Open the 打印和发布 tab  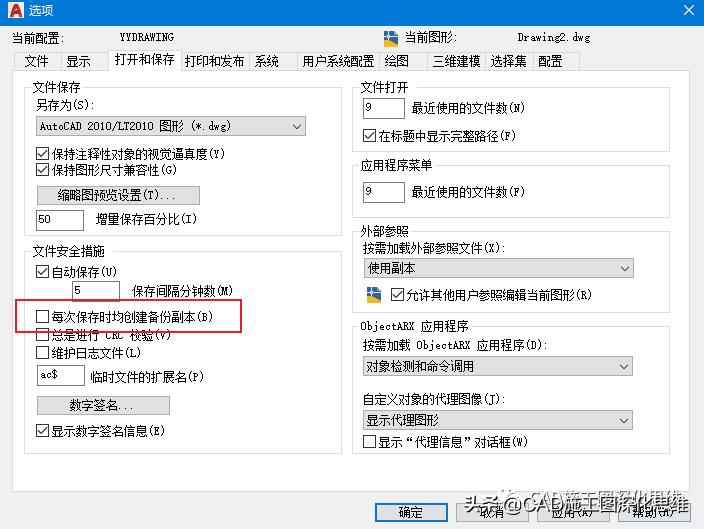pos(215,61)
